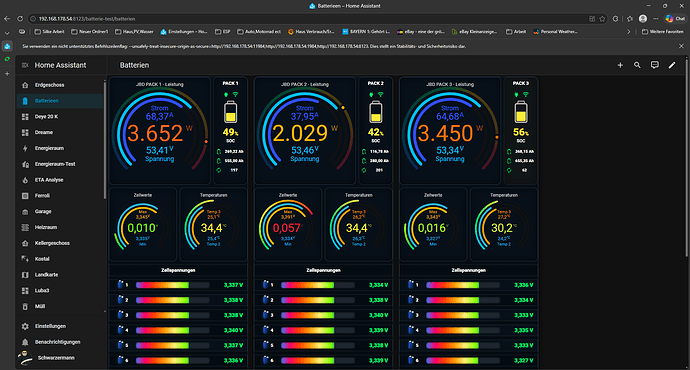Click the PACK 1 battery icon
The height and width of the screenshot is (370, 690).
230,112
